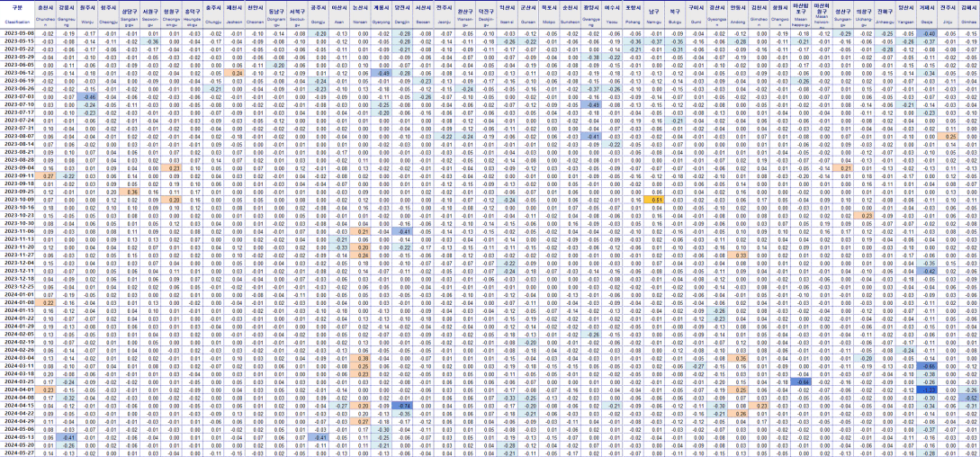Click the -0.41 Gangneung cell on 2024-05-13
Viewport: 980px width, 457px height.
(x=68, y=436)
